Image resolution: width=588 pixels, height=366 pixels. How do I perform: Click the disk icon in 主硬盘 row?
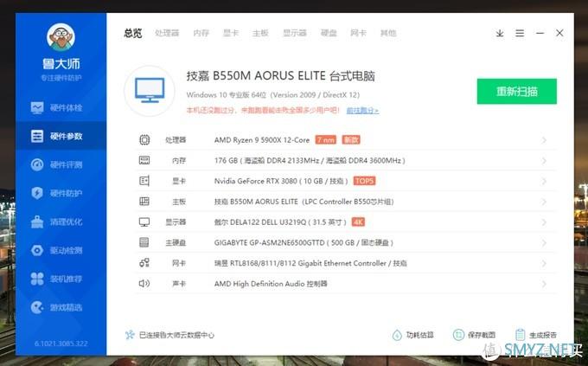tap(144, 242)
